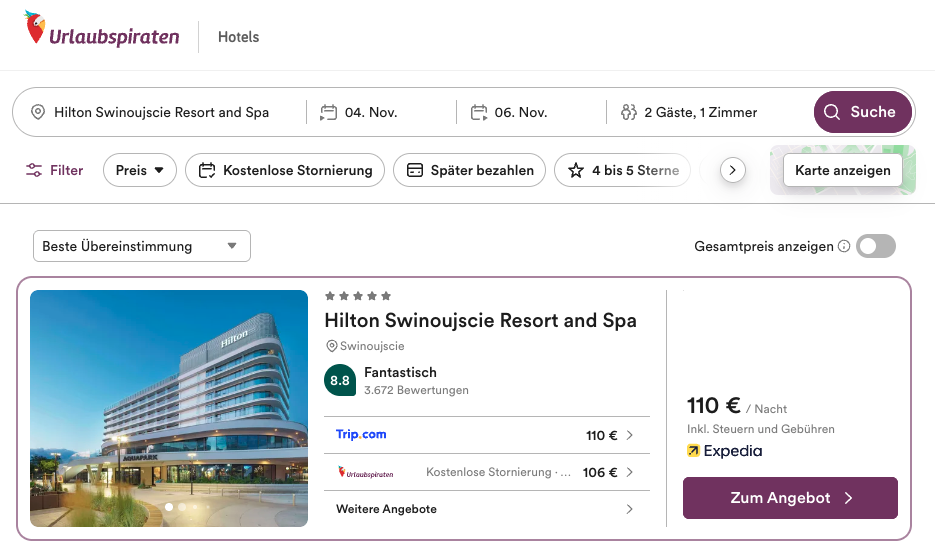Click the location pin icon in search field
935x556 pixels.
38,112
